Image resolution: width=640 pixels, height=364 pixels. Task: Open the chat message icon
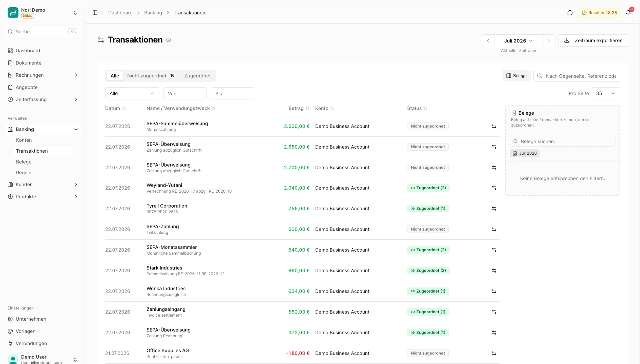[570, 13]
